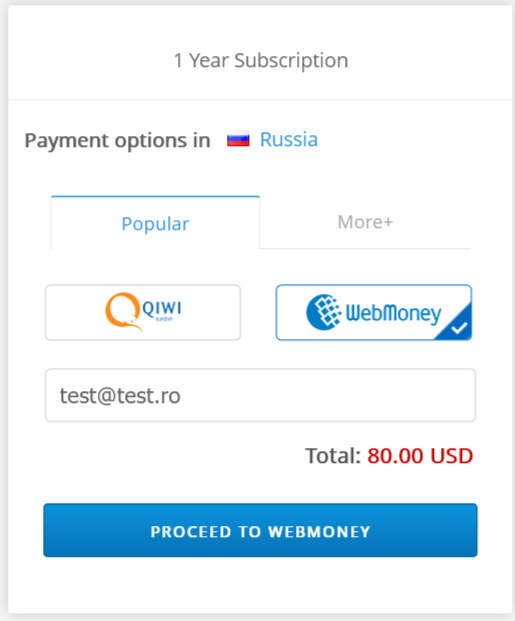Screen dimensions: 515x621
Task: Select the QIWI payment option
Action: point(143,312)
